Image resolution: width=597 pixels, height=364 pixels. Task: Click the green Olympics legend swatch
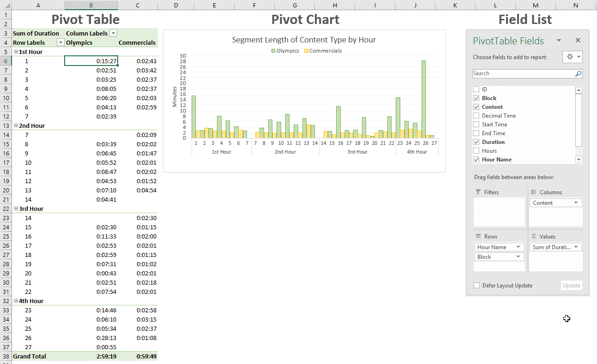coord(273,51)
